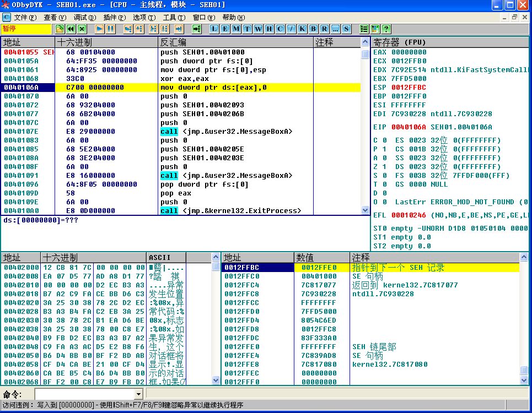Click the Step over icon

pos(139,29)
